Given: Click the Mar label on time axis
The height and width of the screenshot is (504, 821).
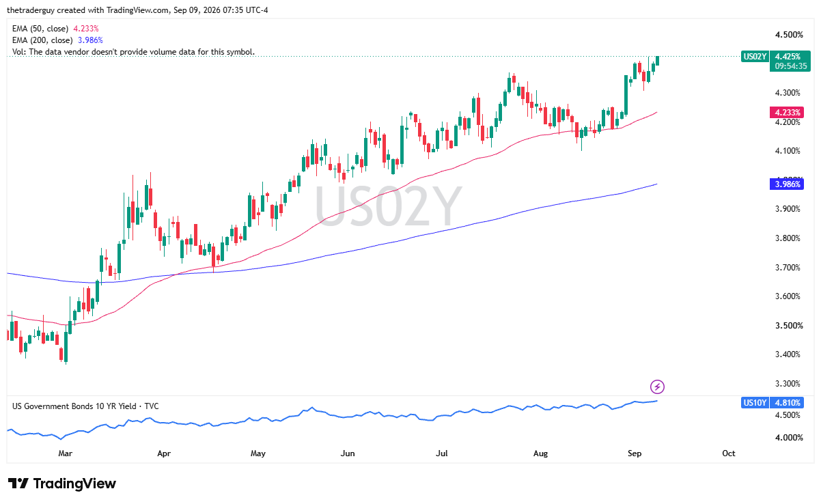Looking at the screenshot, I should click(x=65, y=453).
